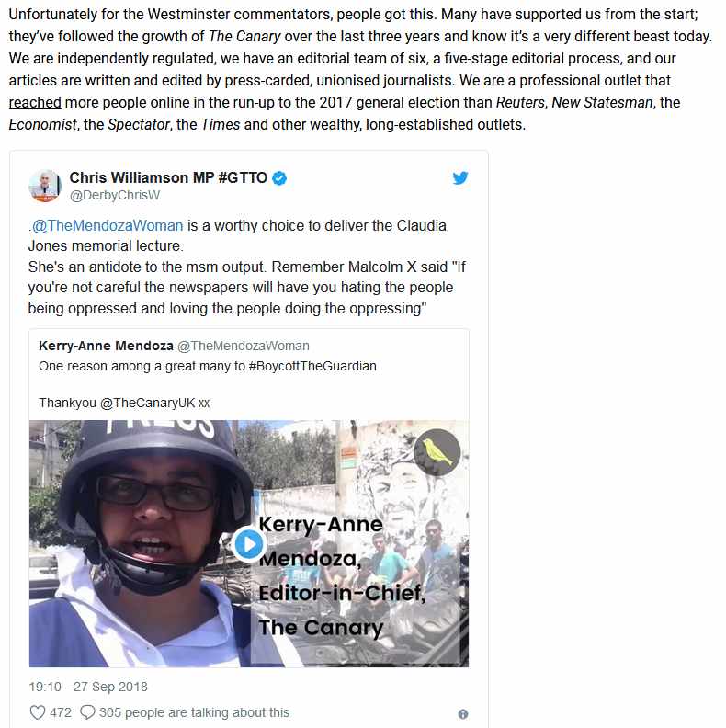Click the Twitter bird logo icon
Viewport: 726px width, 728px height.
tap(460, 177)
